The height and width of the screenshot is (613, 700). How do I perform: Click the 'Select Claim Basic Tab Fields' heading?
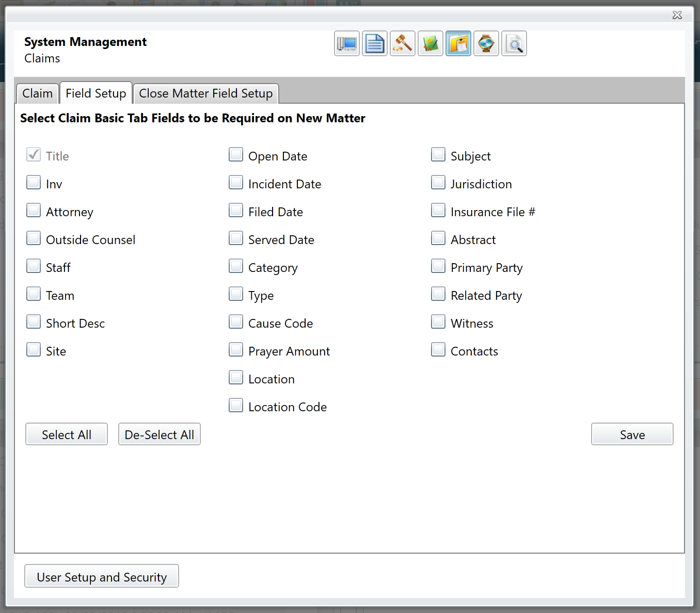click(x=193, y=118)
